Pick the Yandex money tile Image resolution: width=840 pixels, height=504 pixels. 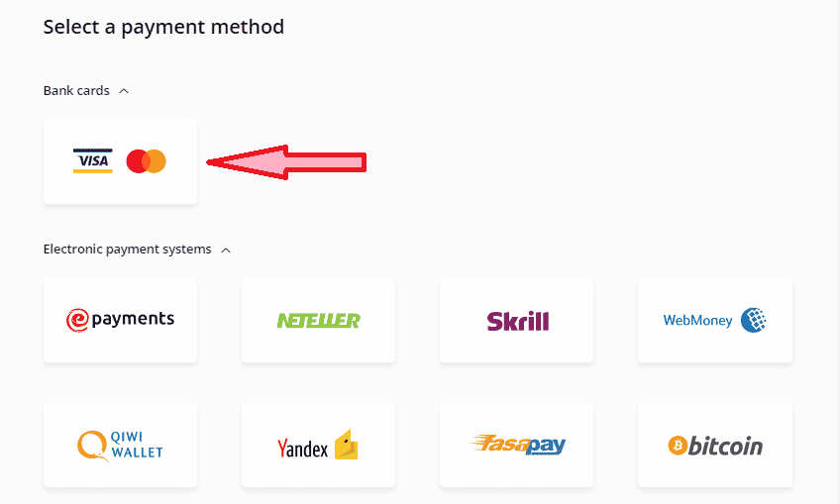pyautogui.click(x=318, y=445)
